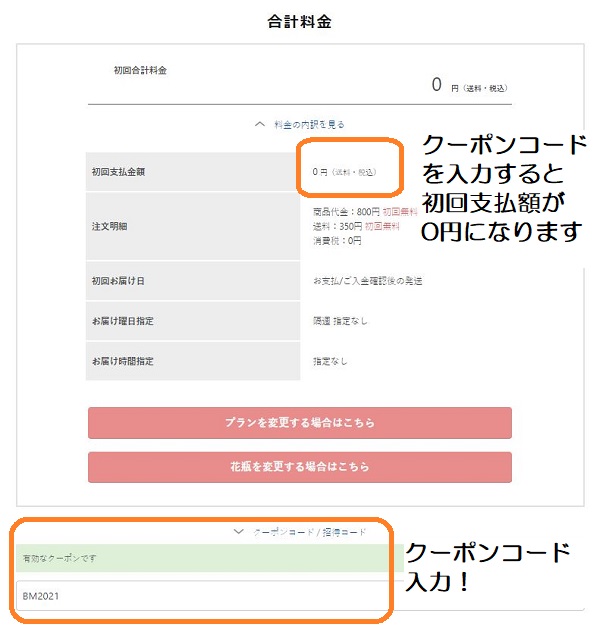
Task: Select the お届け時間指定 row label
Action: tap(123, 361)
